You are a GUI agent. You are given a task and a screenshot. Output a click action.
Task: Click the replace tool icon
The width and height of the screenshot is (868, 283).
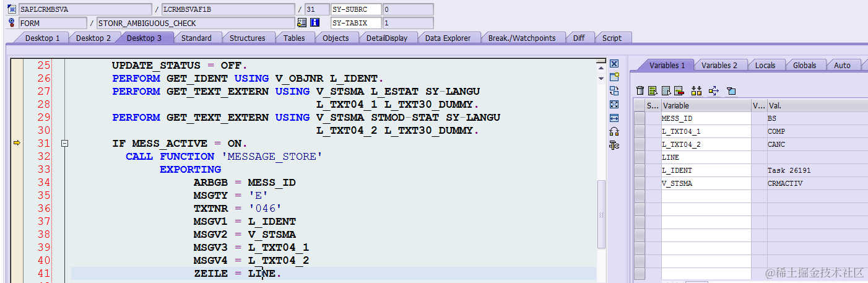click(x=614, y=91)
